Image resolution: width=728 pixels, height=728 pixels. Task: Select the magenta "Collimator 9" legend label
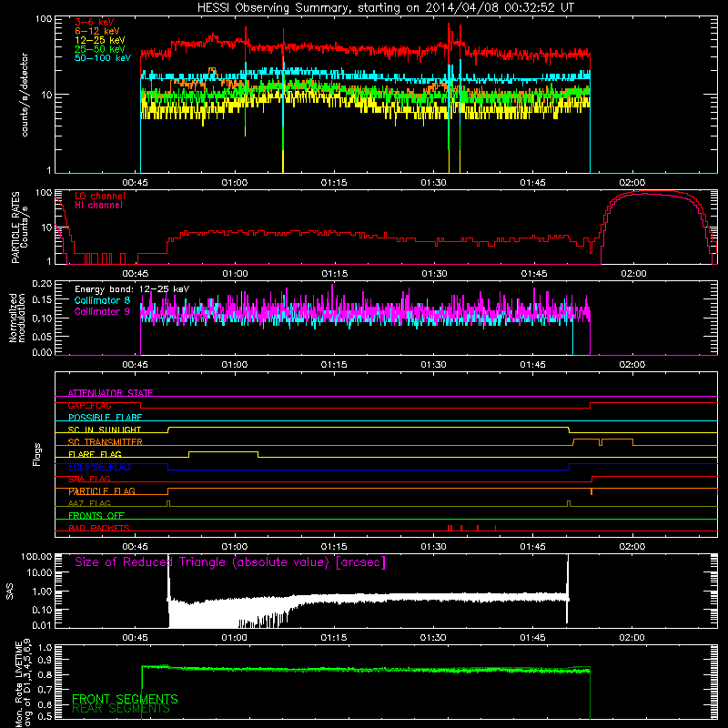(x=102, y=311)
